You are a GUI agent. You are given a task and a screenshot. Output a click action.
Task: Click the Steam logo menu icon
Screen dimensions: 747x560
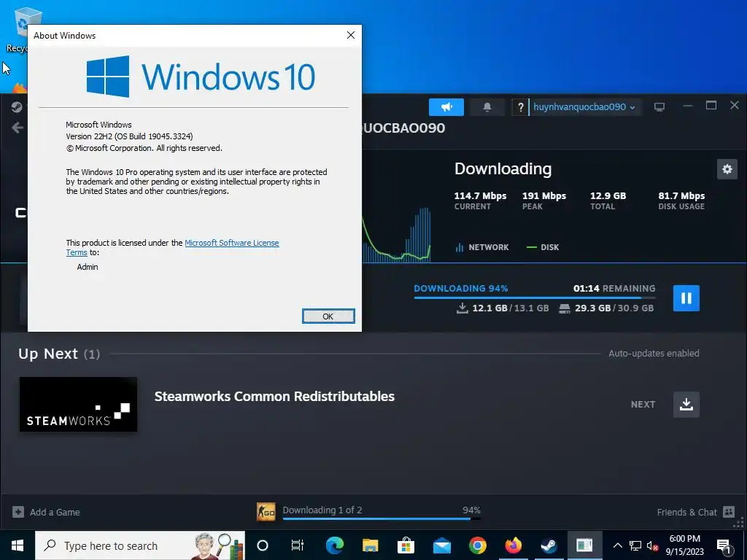coord(17,106)
